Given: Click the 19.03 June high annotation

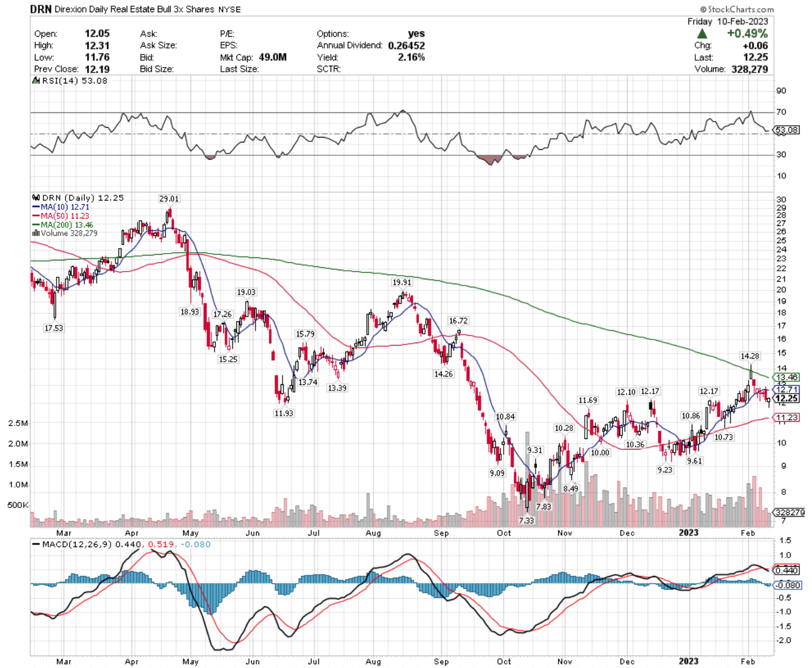Looking at the screenshot, I should pos(246,292).
